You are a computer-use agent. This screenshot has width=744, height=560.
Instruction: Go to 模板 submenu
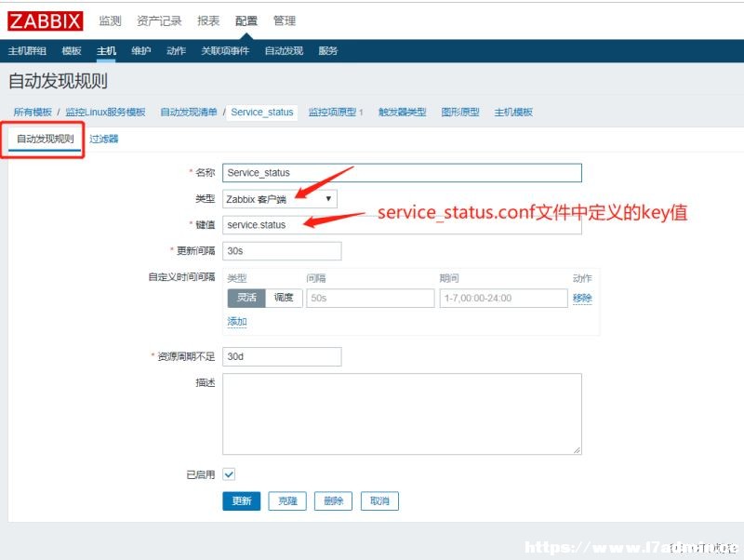pos(72,51)
